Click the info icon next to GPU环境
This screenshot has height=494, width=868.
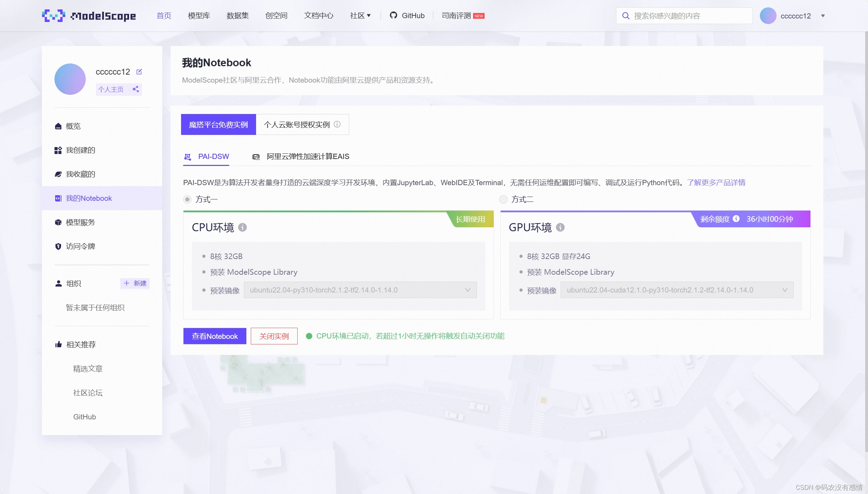pyautogui.click(x=560, y=227)
